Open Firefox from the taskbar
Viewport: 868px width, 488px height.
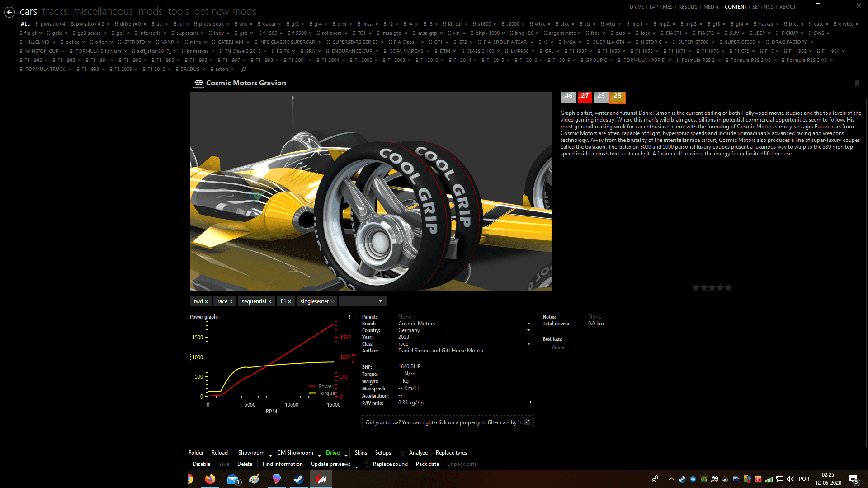[x=210, y=479]
